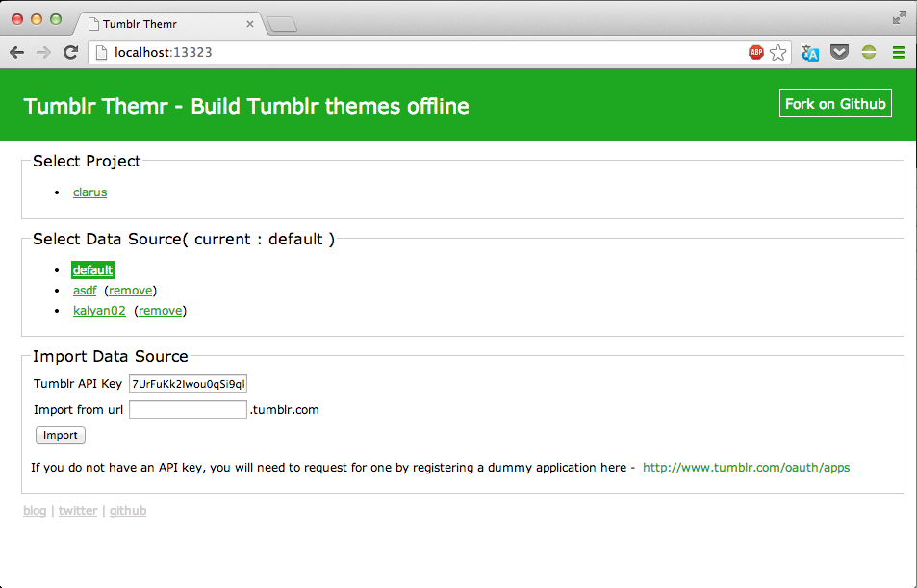
Task: Click the Import button
Action: click(61, 435)
